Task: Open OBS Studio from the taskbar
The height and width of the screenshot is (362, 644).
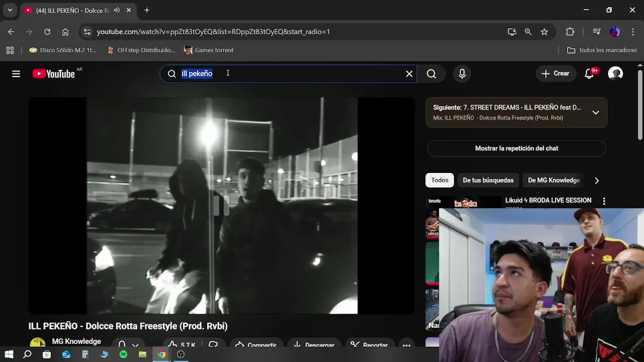Action: pos(181,354)
